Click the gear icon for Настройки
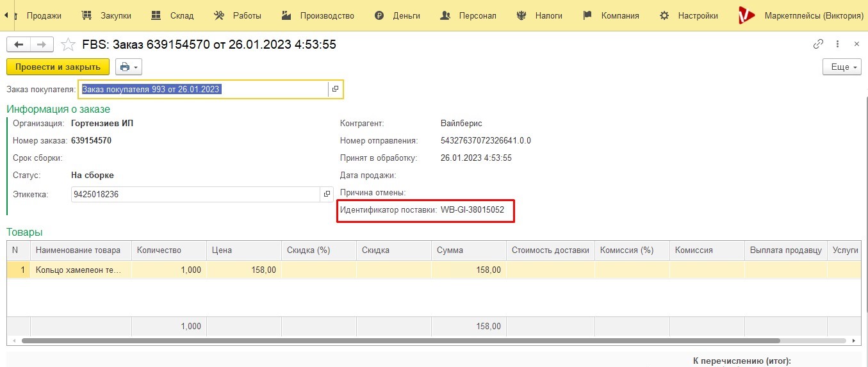This screenshot has height=367, width=868. [664, 15]
